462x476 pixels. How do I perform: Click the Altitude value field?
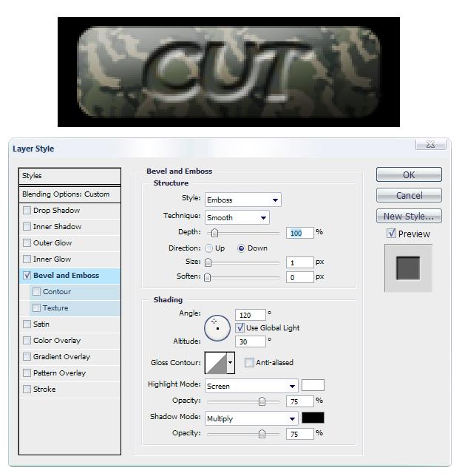click(x=251, y=341)
